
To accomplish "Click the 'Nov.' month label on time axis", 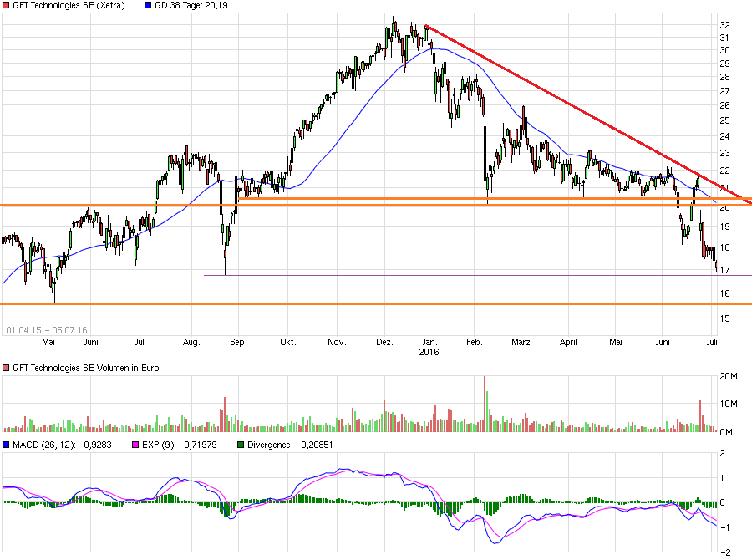I will [337, 342].
